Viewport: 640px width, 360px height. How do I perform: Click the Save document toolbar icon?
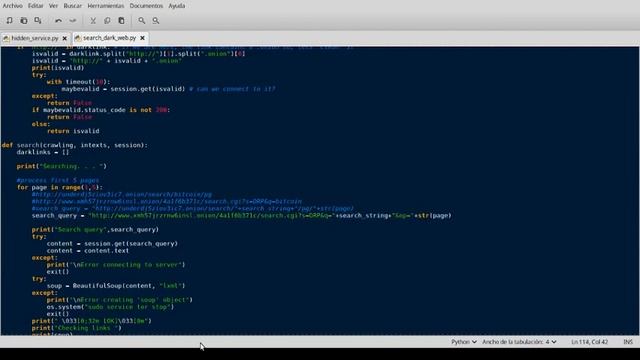coord(38,20)
